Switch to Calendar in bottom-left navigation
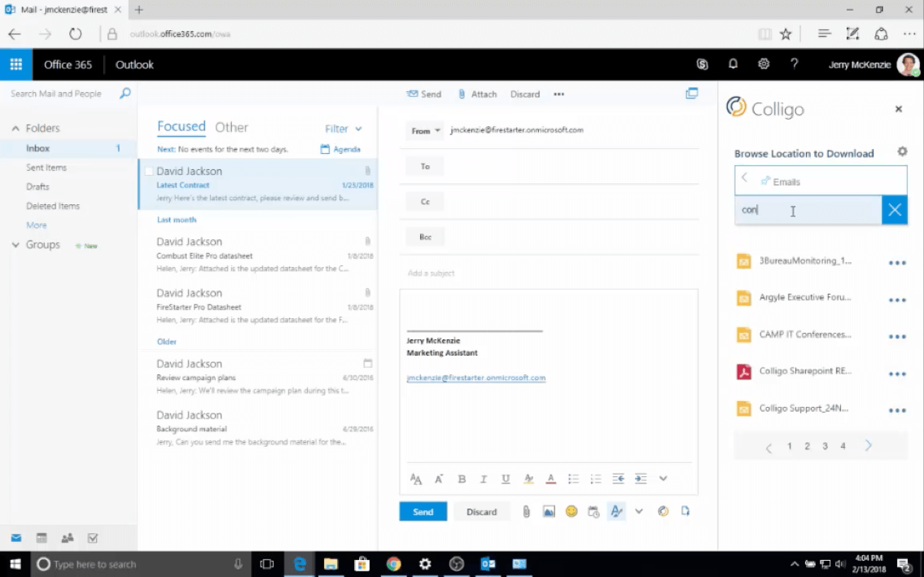Screen dimensions: 924x577 coord(42,538)
